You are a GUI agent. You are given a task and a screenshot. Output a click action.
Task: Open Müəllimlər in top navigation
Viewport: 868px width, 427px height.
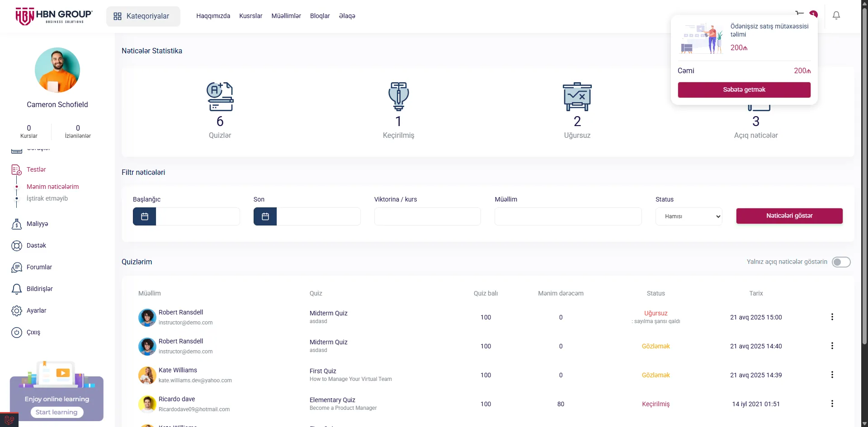coord(286,16)
